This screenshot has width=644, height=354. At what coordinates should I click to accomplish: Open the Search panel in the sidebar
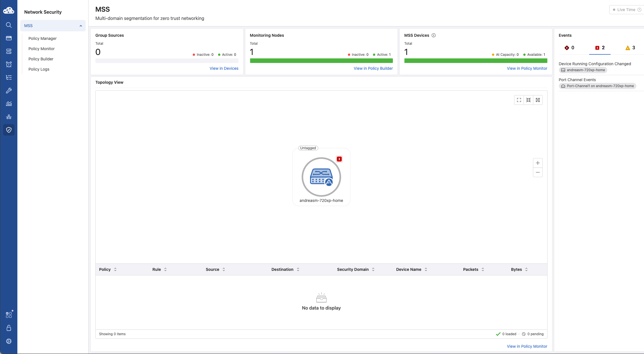pos(9,25)
